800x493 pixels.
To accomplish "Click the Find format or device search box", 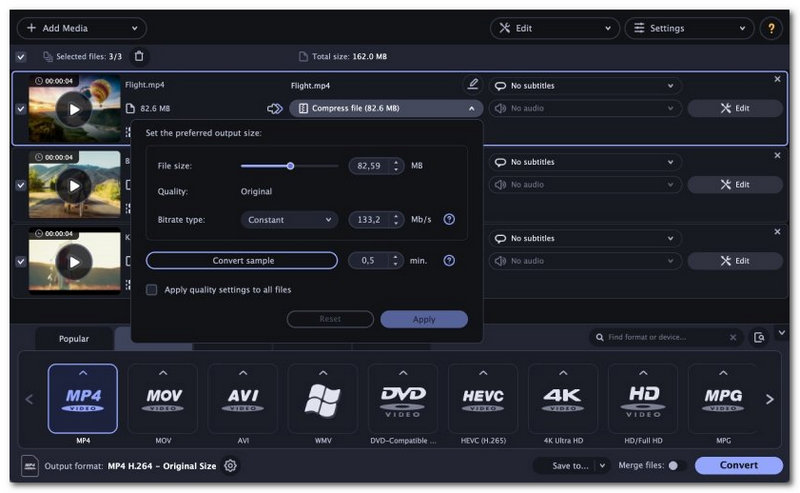I will coord(665,337).
